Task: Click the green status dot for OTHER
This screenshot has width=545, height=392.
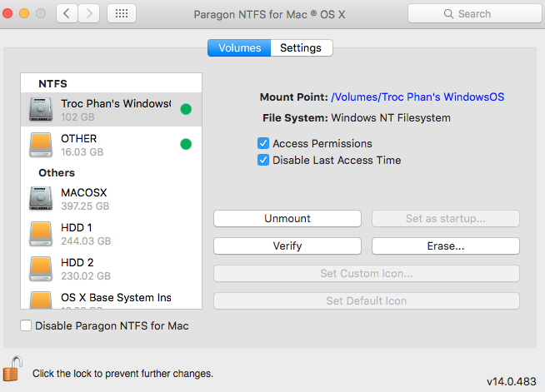Action: click(186, 145)
